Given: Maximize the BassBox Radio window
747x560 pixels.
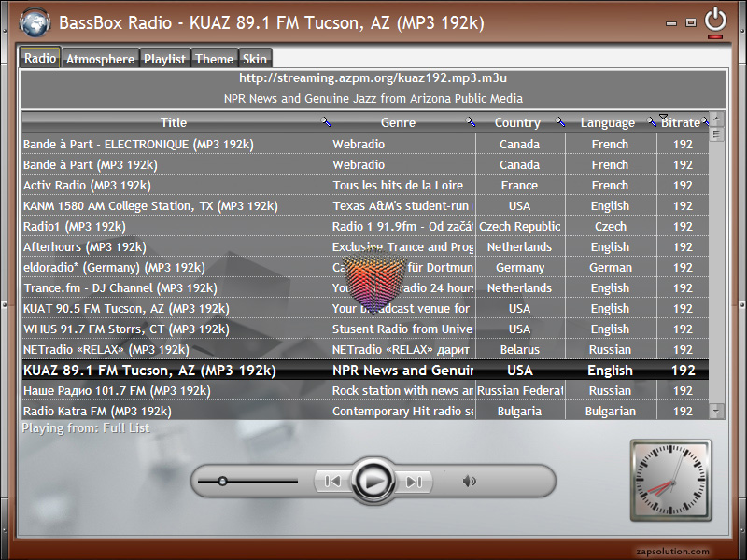Looking at the screenshot, I should click(691, 22).
